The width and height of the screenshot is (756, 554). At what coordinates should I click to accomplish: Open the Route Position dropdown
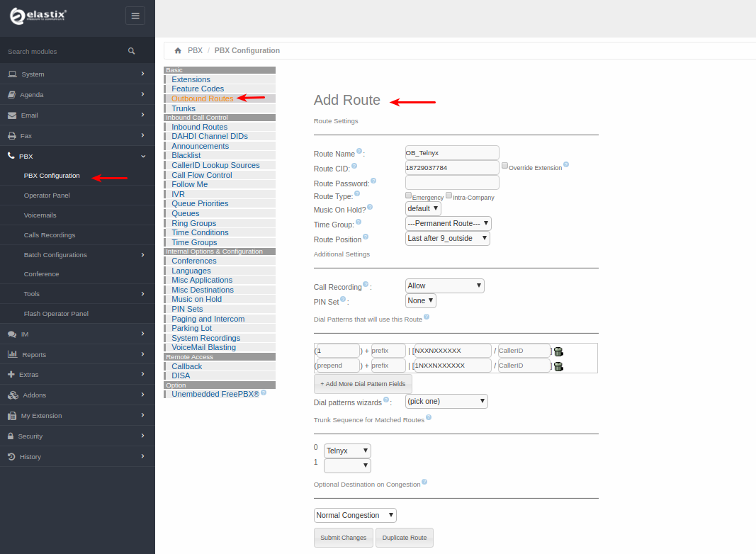(x=447, y=239)
